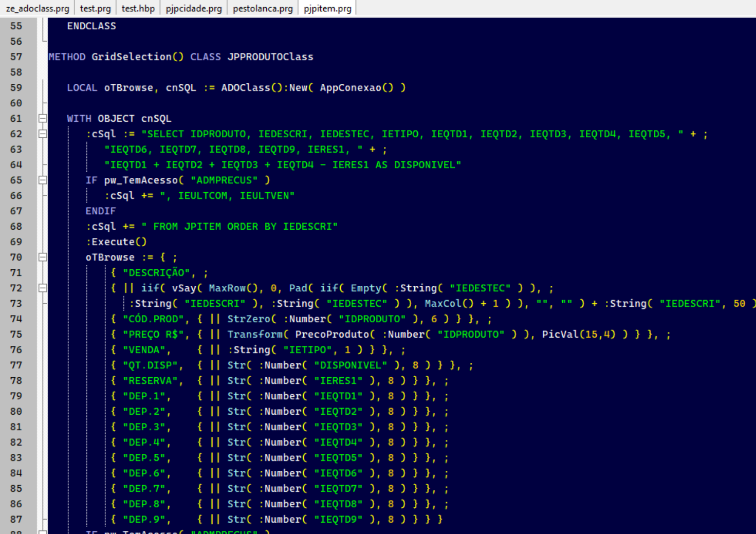This screenshot has height=534, width=756.
Task: Click the vSay function call
Action: pos(184,288)
